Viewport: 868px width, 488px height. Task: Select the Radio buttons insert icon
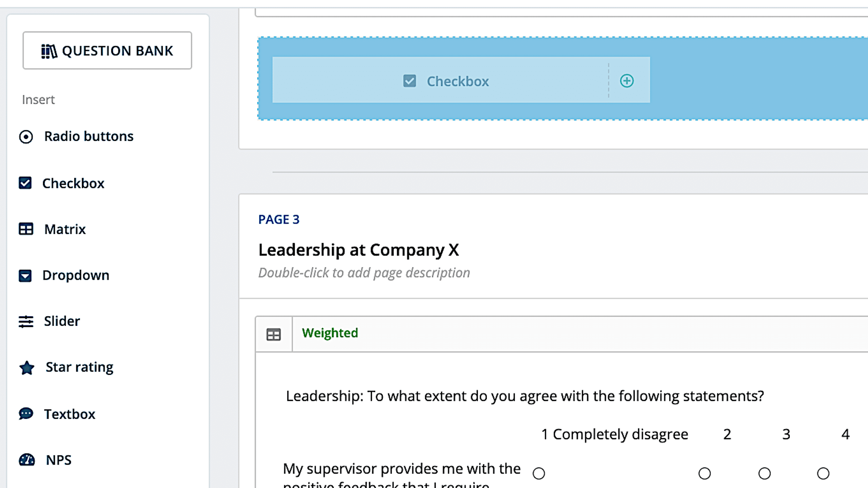coord(26,136)
